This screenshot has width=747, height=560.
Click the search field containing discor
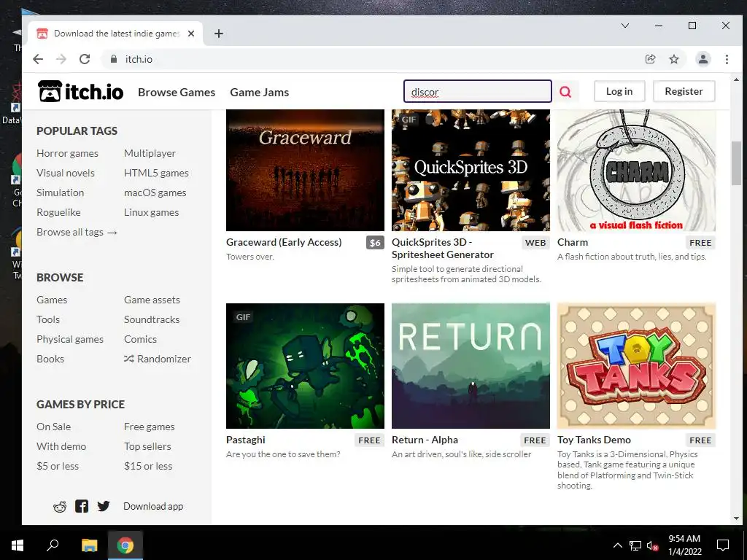coord(478,91)
